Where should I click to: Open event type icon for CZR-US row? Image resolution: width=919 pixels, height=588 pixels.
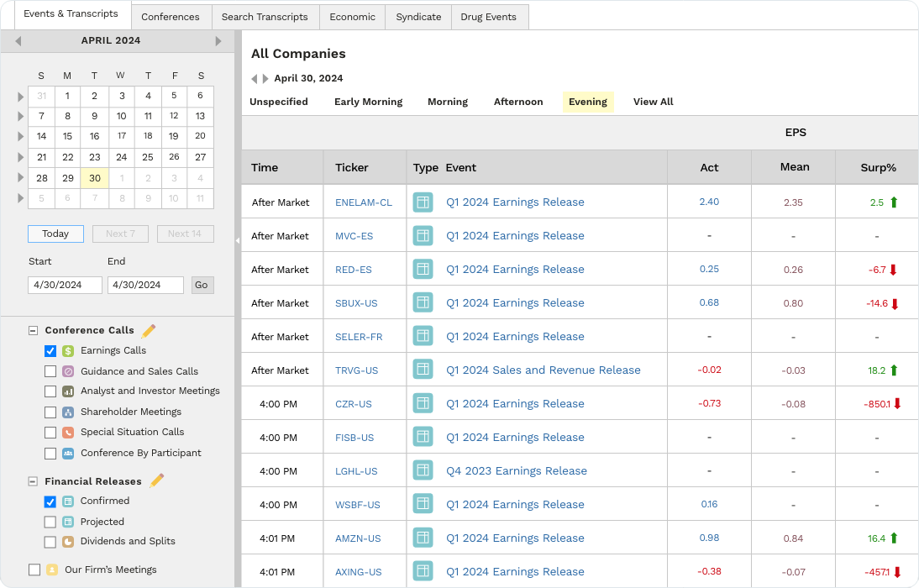(423, 403)
